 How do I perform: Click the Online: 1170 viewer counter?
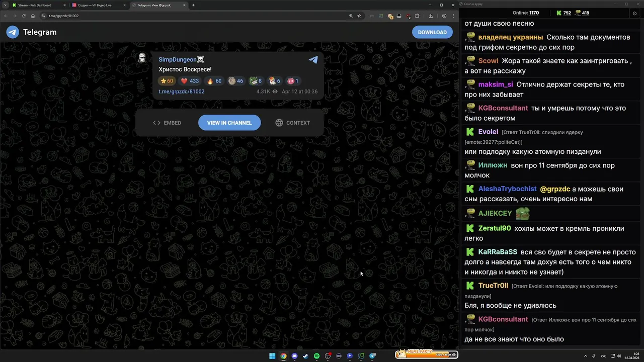(x=526, y=13)
